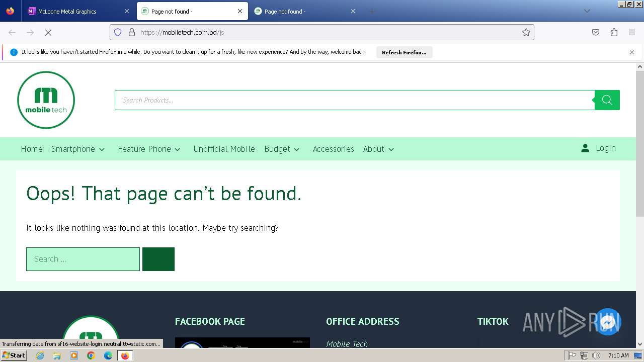Click the green product search magnifier button
The image size is (644, 362).
pos(607,100)
